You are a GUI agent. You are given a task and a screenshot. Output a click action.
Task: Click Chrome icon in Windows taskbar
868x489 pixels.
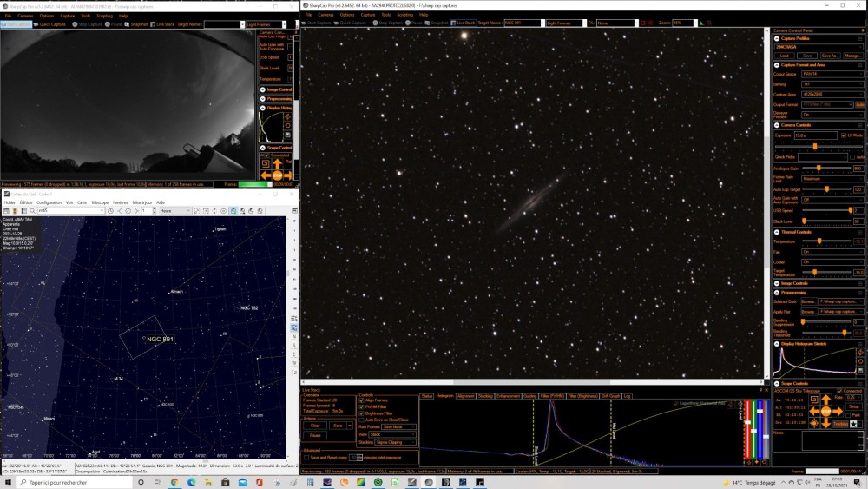pos(174,482)
